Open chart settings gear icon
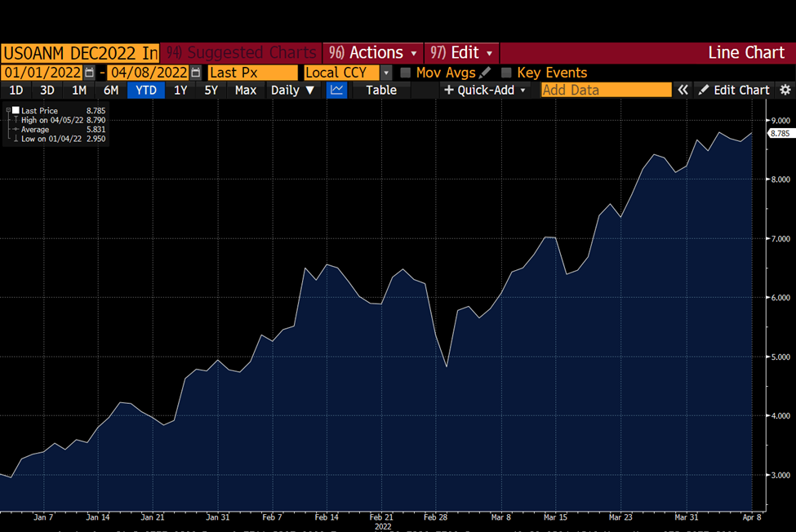This screenshot has width=796, height=532. (785, 91)
